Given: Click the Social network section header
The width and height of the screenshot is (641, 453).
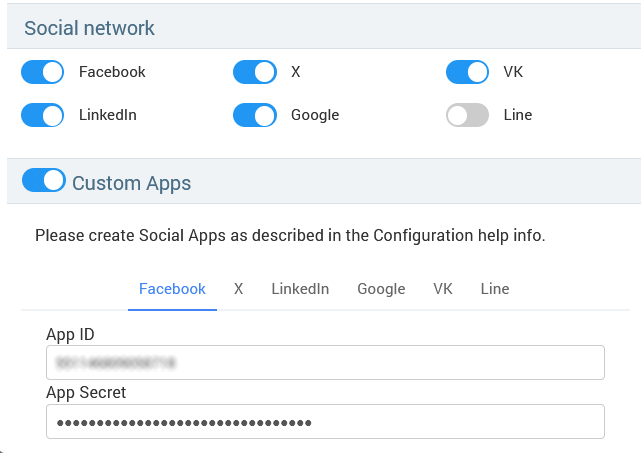Looking at the screenshot, I should point(90,28).
